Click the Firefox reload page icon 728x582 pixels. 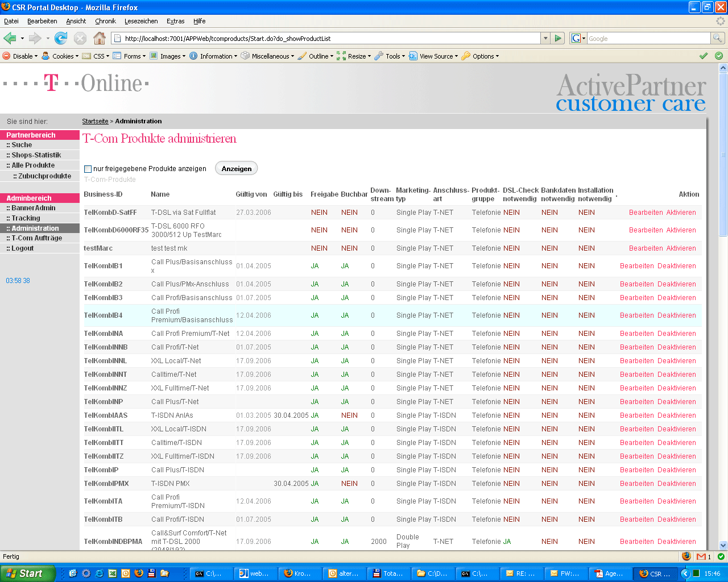(x=61, y=38)
